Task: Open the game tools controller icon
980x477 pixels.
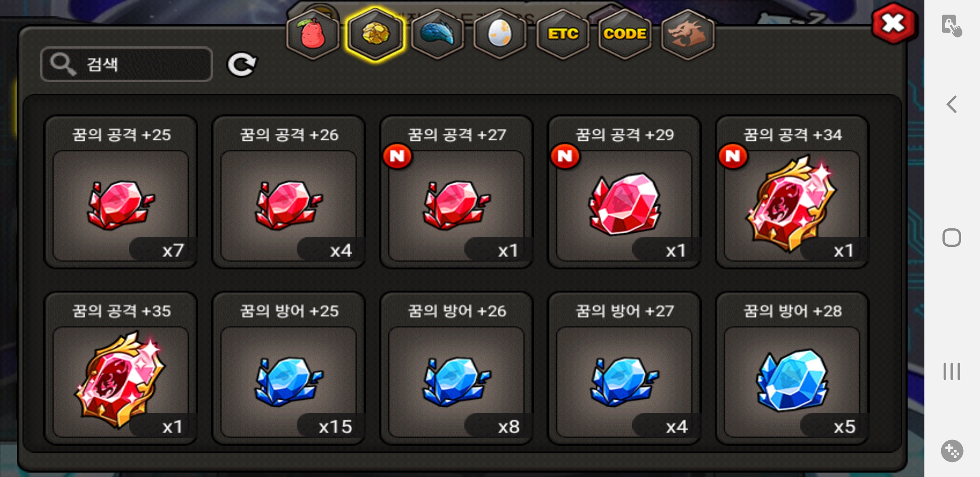Action: pos(952,451)
